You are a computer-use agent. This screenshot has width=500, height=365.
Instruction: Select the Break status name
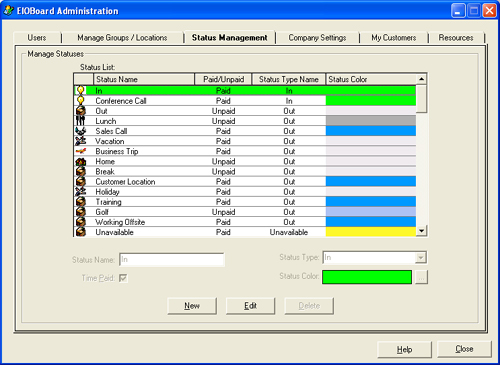coord(105,172)
